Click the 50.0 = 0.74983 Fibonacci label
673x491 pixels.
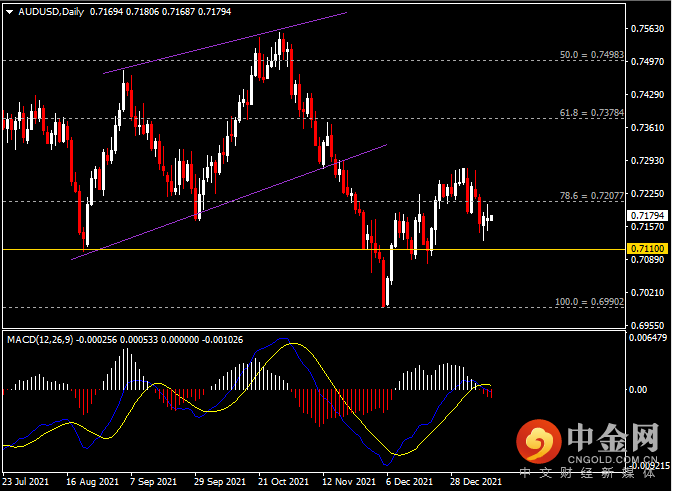pyautogui.click(x=590, y=55)
